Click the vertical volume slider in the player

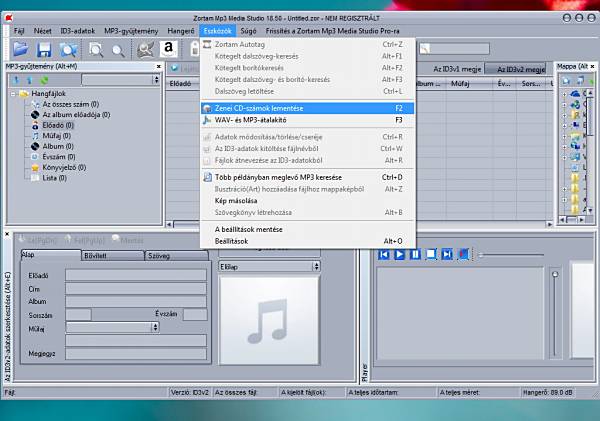click(x=555, y=313)
